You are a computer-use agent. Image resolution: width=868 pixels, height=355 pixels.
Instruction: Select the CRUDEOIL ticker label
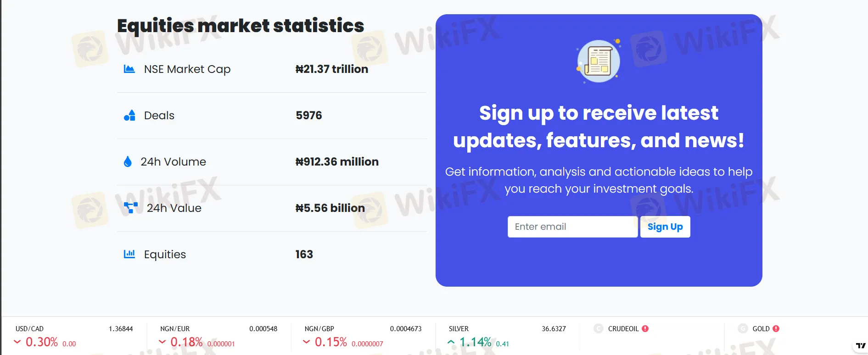click(623, 329)
